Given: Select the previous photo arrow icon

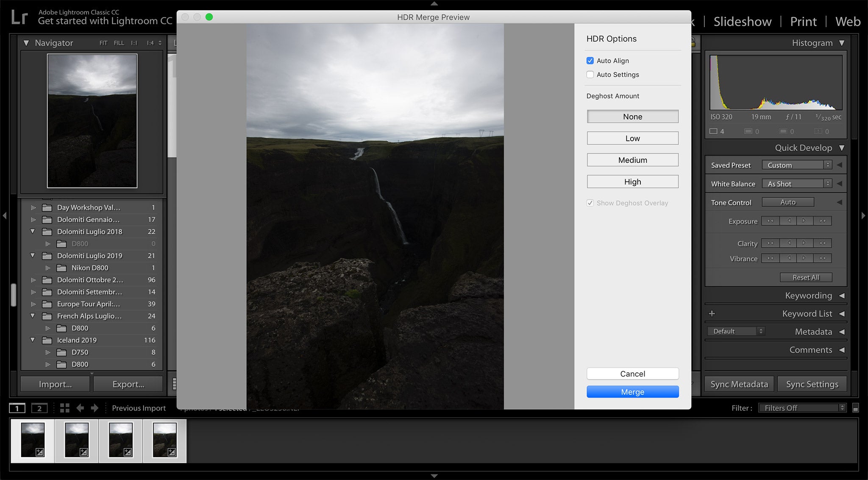Looking at the screenshot, I should 80,408.
